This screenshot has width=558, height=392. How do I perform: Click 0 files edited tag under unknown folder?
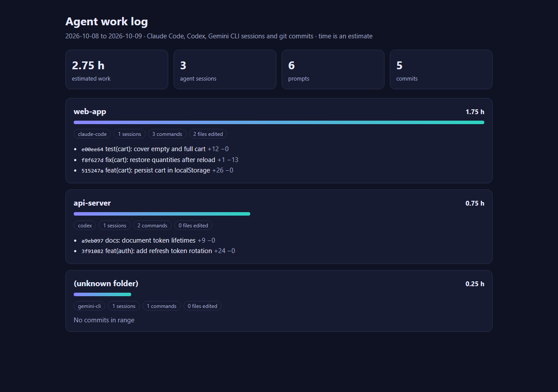click(x=202, y=306)
